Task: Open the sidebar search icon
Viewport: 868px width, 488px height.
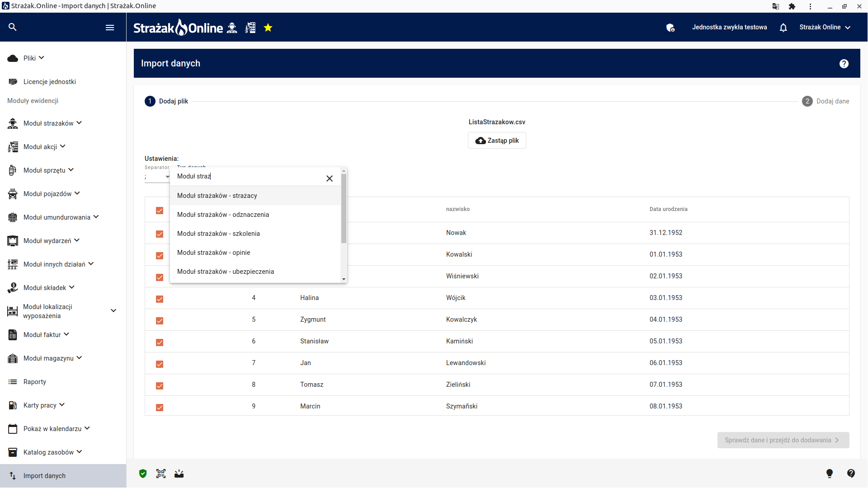Action: pos(13,27)
